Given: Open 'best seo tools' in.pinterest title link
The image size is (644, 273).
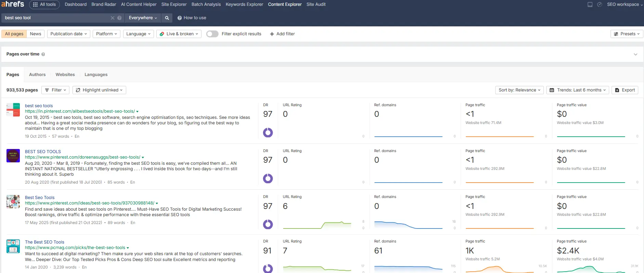Looking at the screenshot, I should pos(39,106).
